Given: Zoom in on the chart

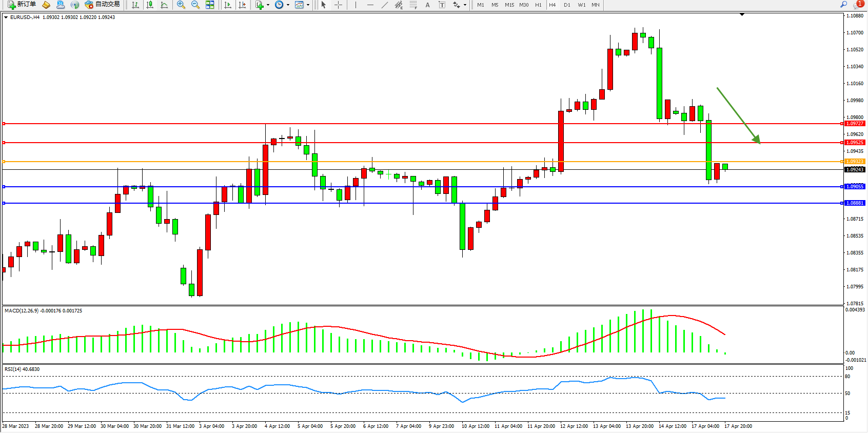Looking at the screenshot, I should pos(181,5).
